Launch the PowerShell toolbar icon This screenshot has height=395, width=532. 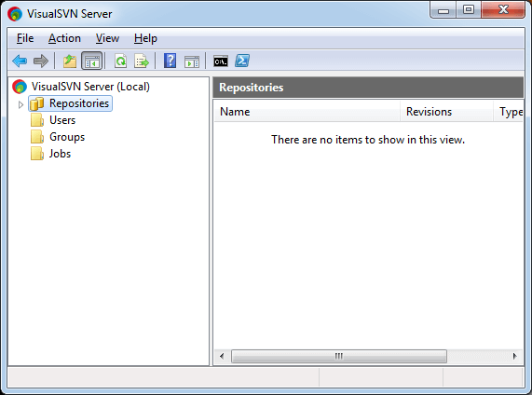[242, 61]
